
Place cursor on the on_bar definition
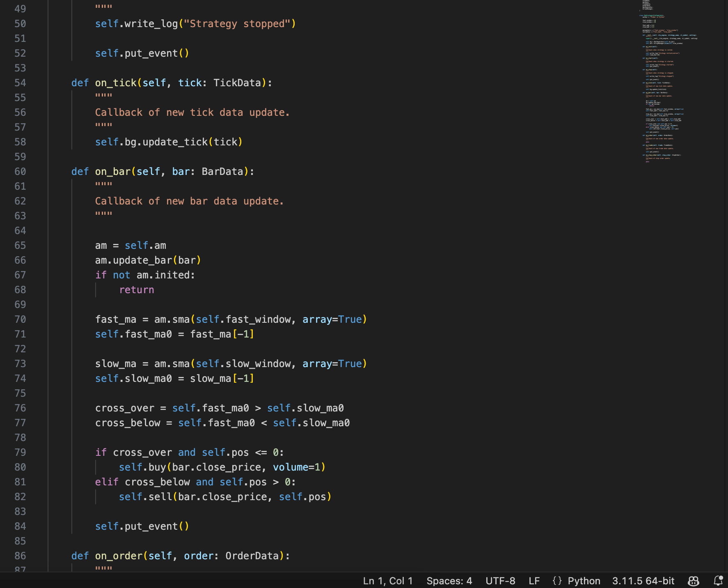pos(113,171)
